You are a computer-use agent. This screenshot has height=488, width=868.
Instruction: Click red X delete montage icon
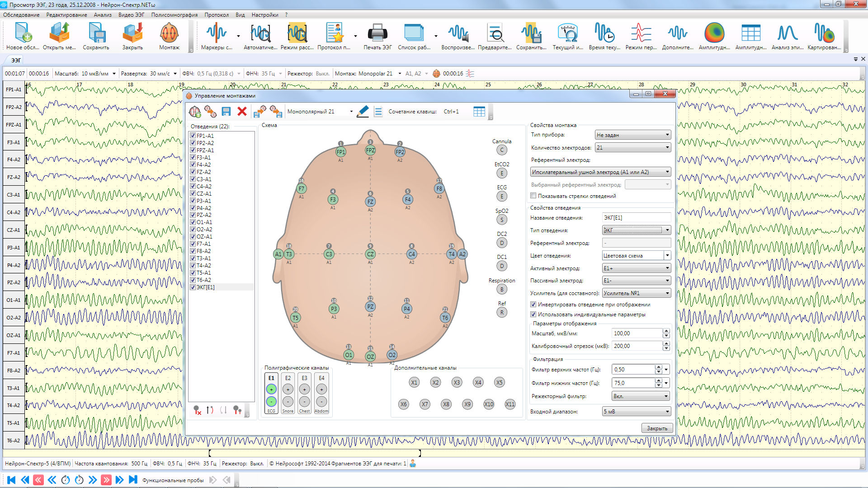coord(242,112)
